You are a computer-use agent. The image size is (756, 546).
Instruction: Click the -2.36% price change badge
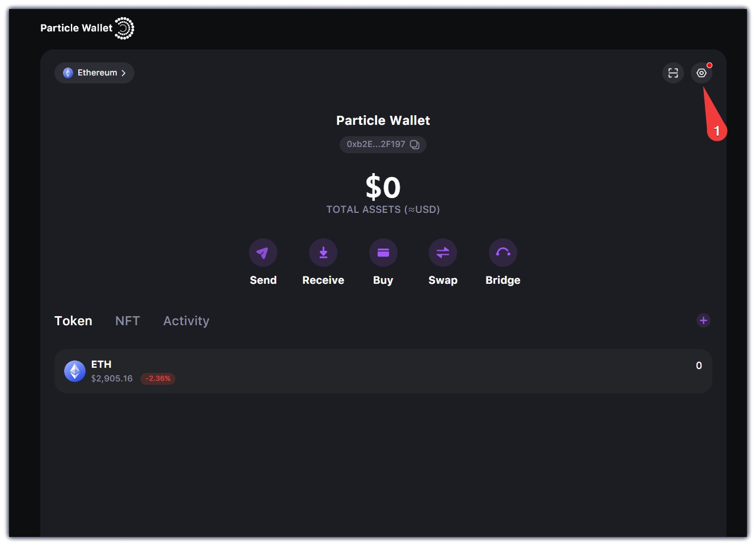[158, 379]
